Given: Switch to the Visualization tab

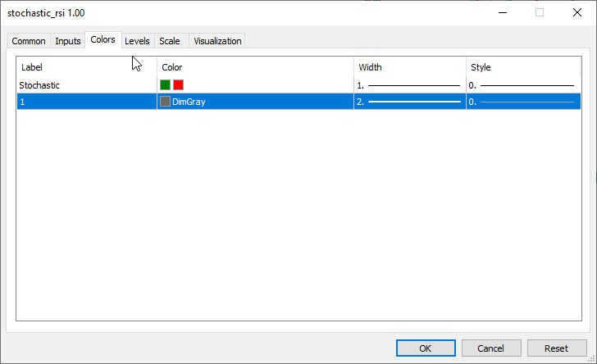Looking at the screenshot, I should [217, 41].
